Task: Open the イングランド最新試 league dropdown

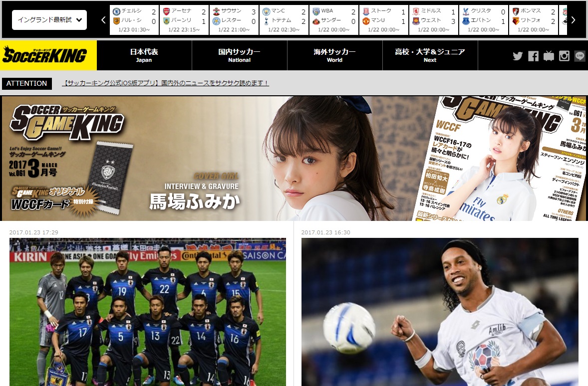Action: pos(49,20)
